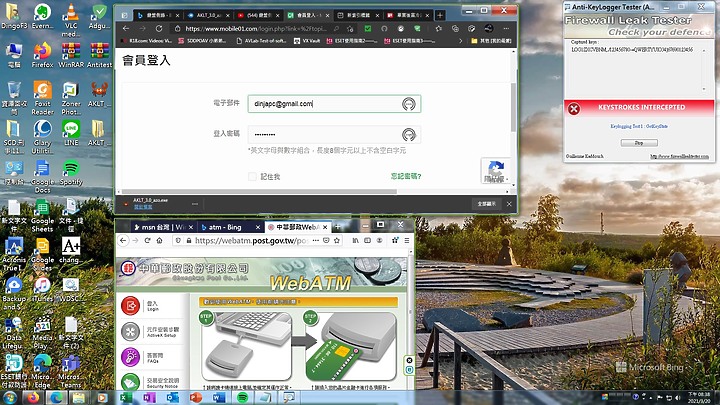Switch to the AKLT_3.0 tab in Edge
Image resolution: width=720 pixels, height=405 pixels.
(x=208, y=15)
